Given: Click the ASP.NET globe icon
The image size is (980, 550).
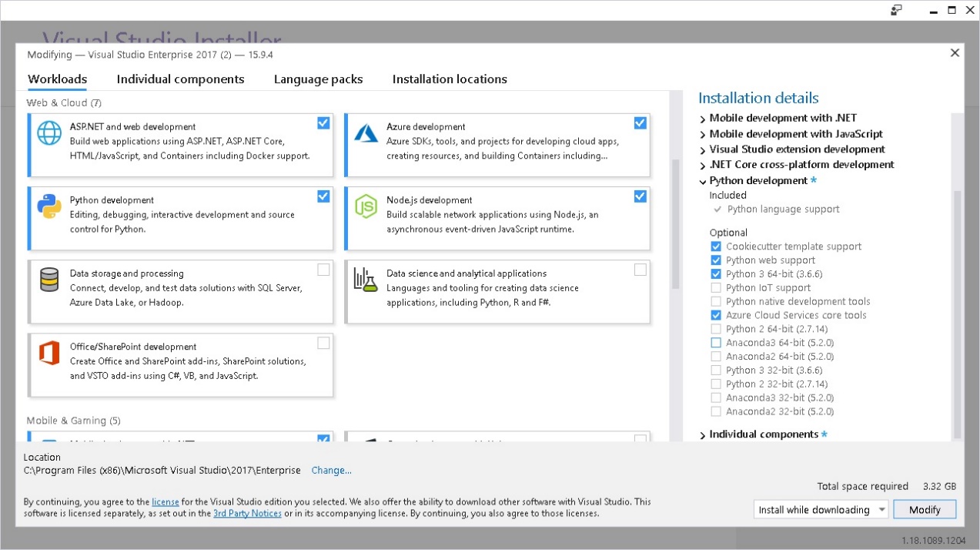Looking at the screenshot, I should (49, 132).
